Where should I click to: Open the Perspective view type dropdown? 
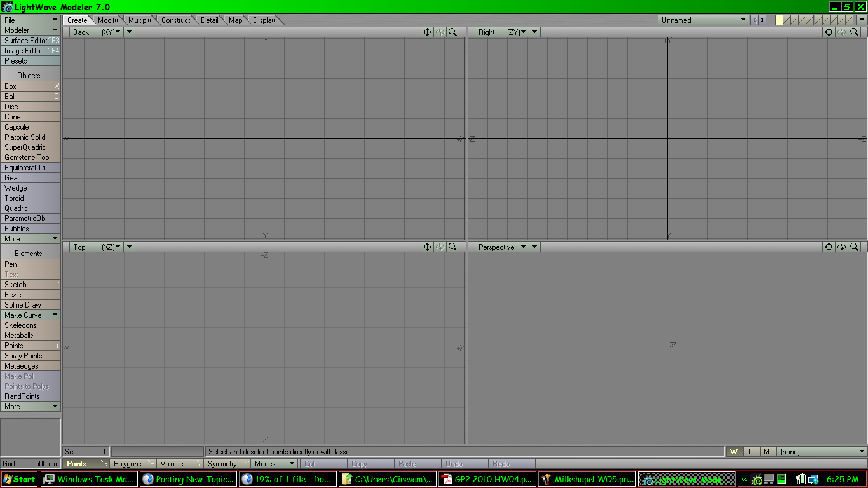501,247
